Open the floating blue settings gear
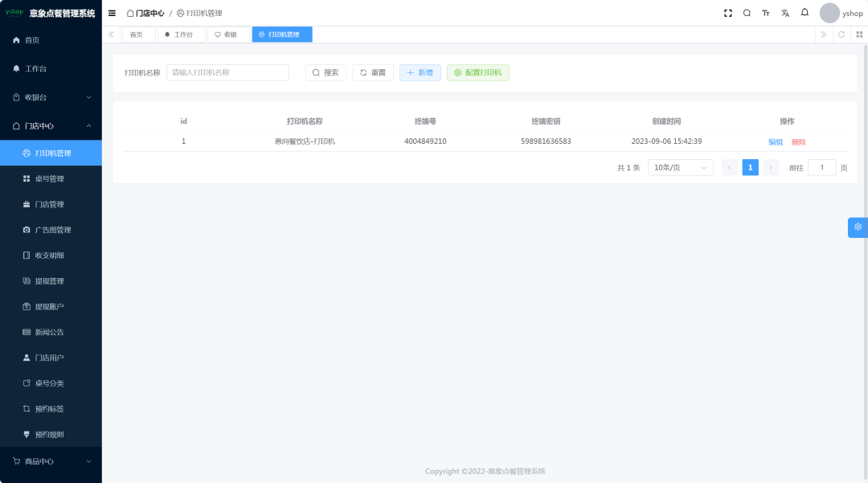Screen dimensions: 868x483 pyautogui.click(x=858, y=227)
